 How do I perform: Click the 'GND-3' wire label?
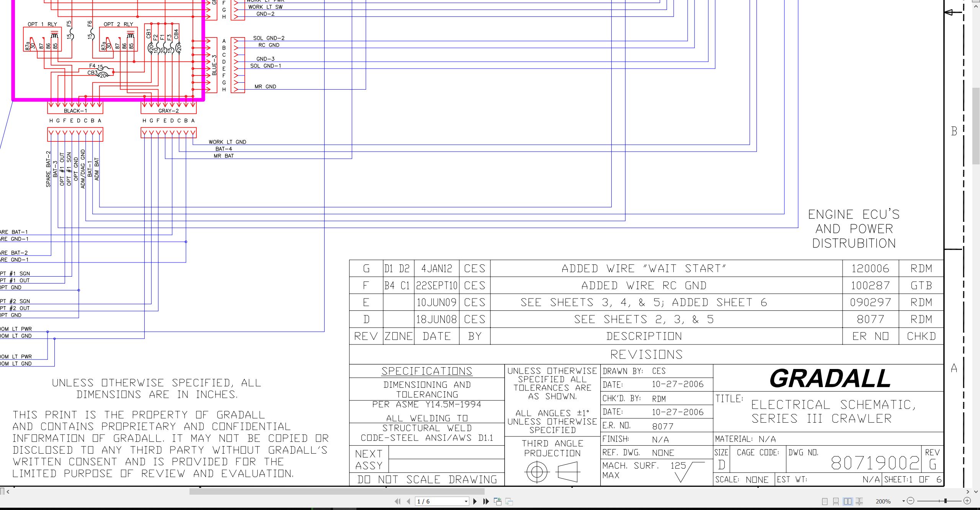pos(265,59)
